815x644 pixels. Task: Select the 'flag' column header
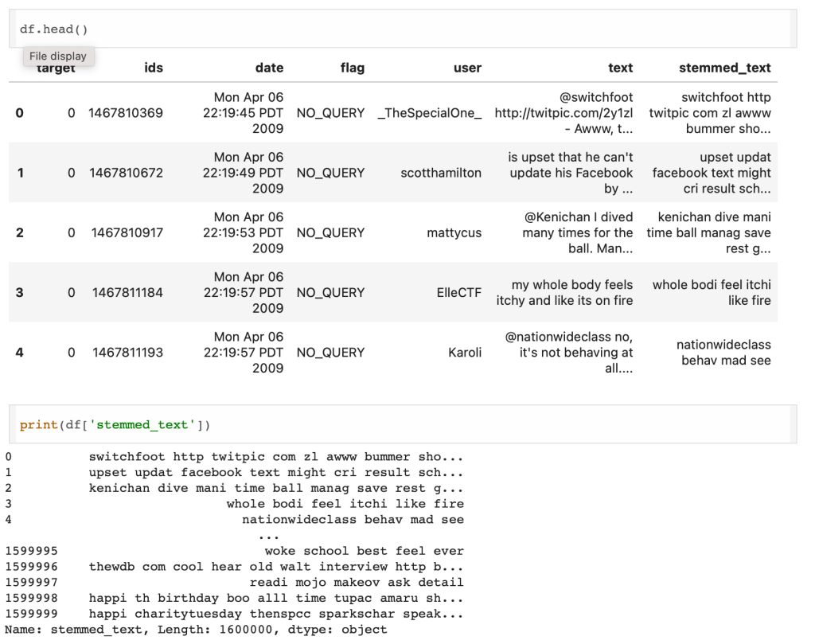point(352,68)
